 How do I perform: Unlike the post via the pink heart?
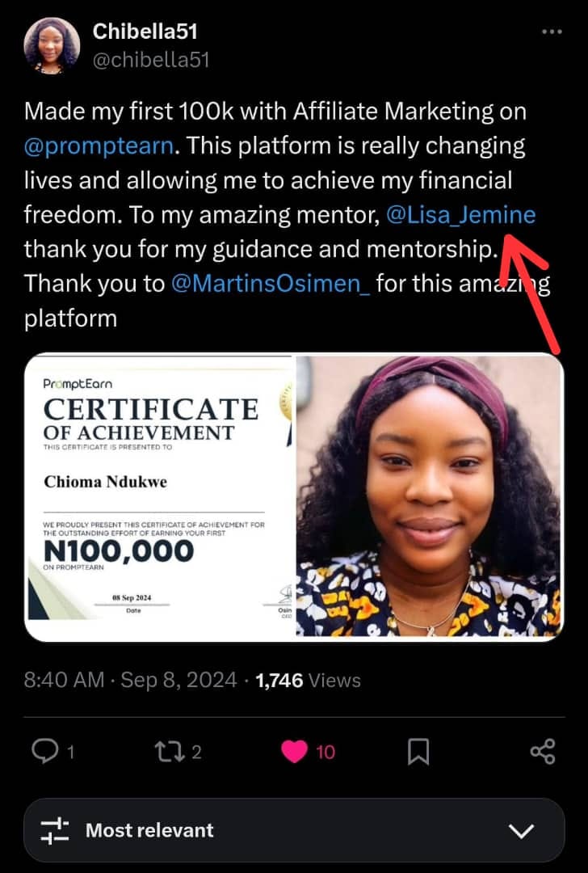point(294,752)
